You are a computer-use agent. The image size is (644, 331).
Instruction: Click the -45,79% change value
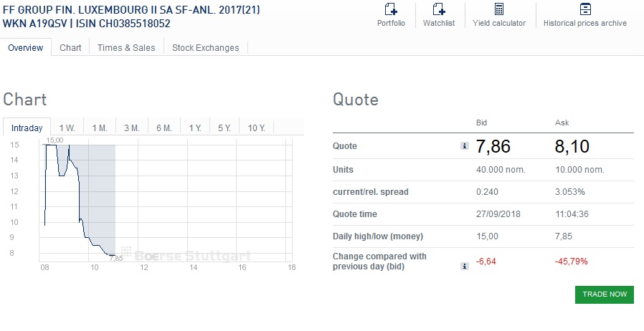click(572, 262)
